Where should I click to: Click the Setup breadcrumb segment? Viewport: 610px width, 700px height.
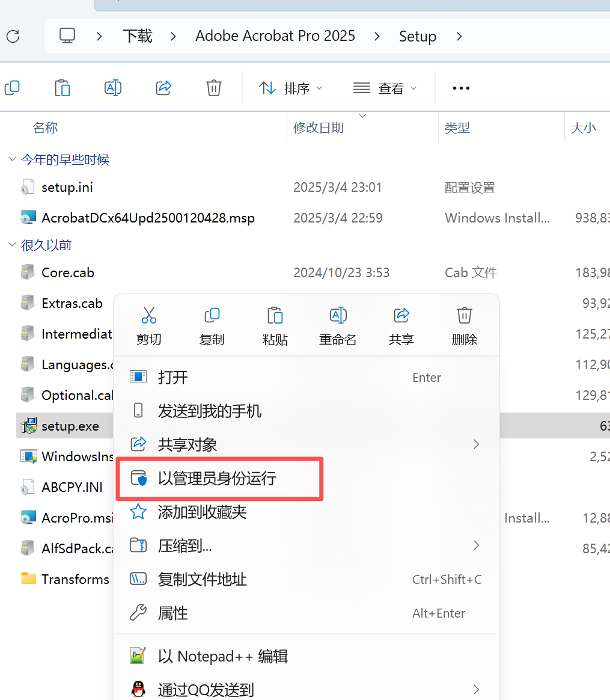point(418,36)
